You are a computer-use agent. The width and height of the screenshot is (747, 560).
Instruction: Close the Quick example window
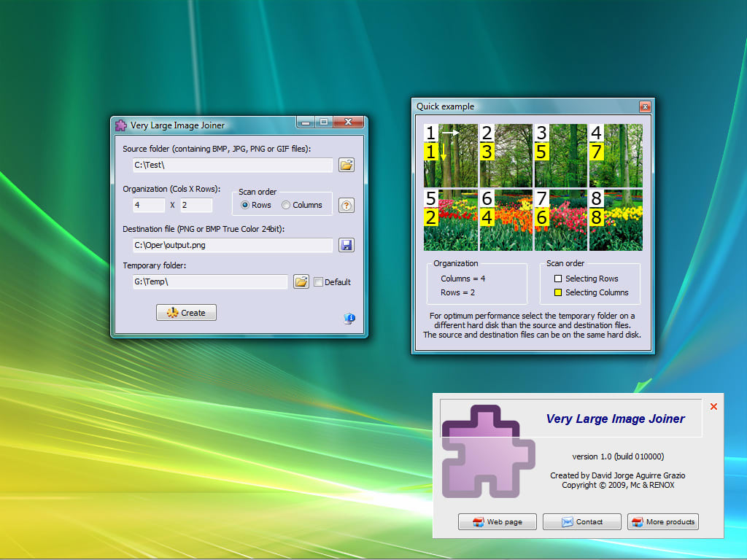645,106
